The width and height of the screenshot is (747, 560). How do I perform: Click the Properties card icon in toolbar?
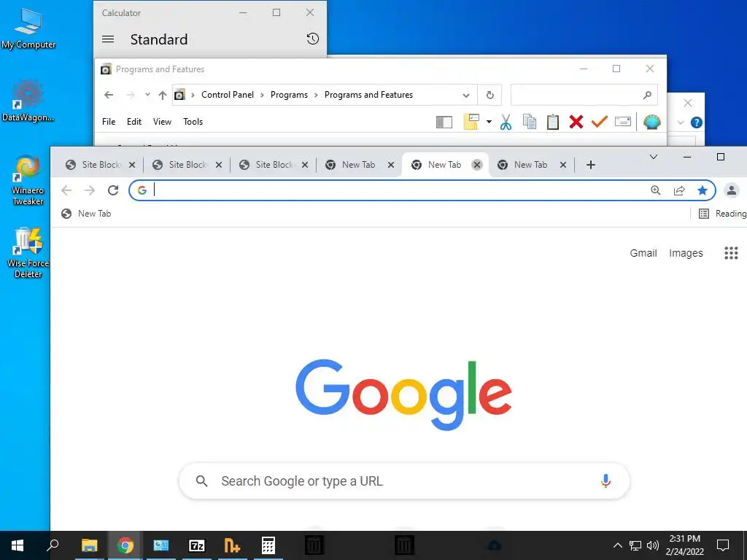[623, 122]
